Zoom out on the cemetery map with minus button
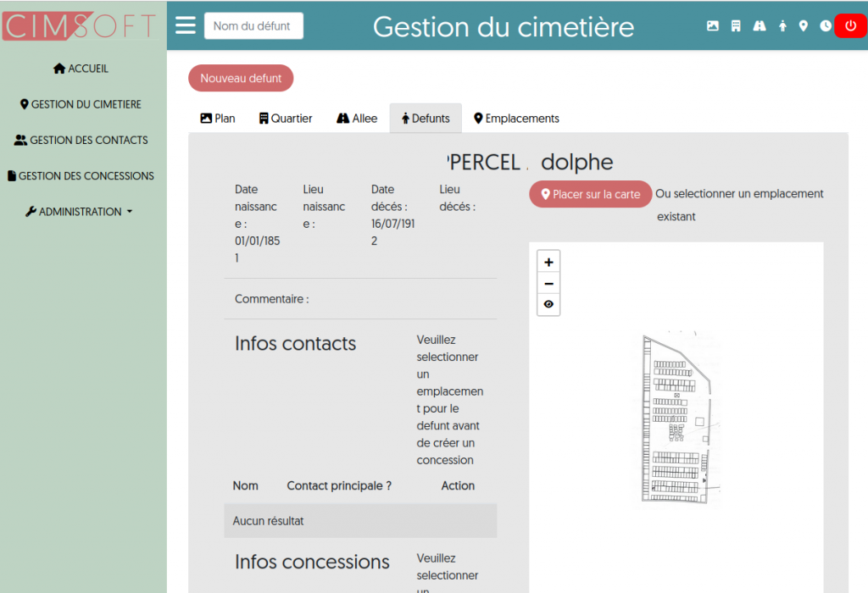Image resolution: width=868 pixels, height=593 pixels. tap(548, 283)
